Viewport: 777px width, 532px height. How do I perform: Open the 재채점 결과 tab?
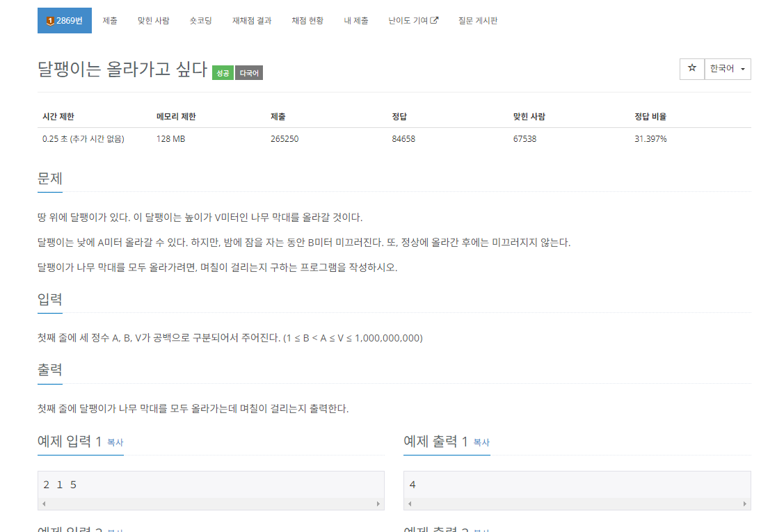pyautogui.click(x=252, y=20)
